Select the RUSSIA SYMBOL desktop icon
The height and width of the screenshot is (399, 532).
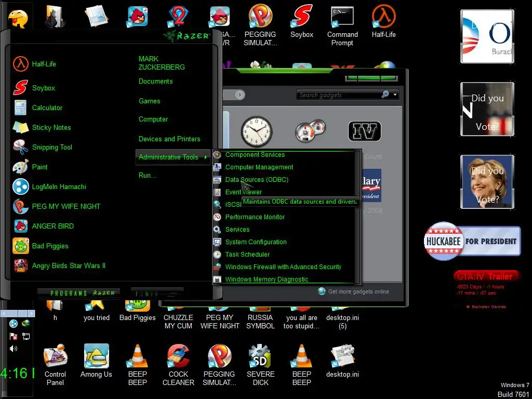[260, 315]
